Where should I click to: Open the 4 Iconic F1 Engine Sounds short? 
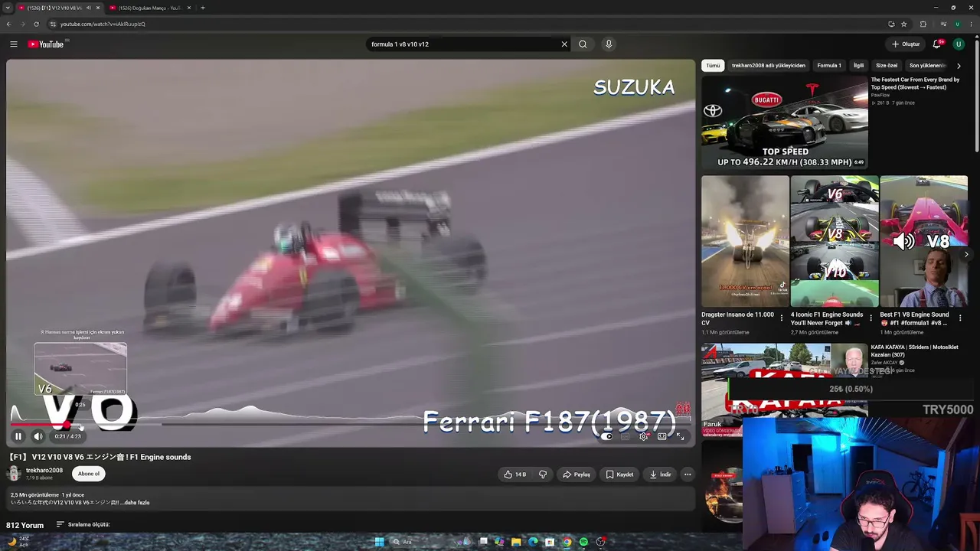[x=835, y=241]
